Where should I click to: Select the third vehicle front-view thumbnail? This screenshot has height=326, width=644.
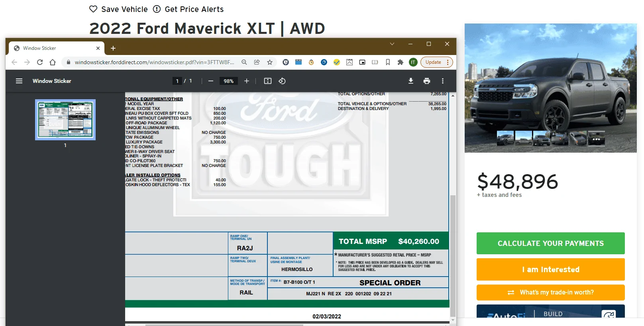[542, 138]
